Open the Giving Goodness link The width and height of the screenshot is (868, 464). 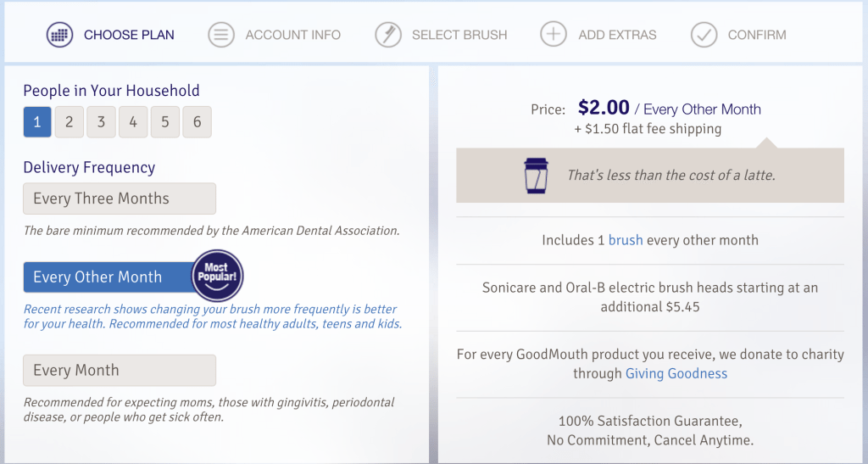click(x=676, y=373)
